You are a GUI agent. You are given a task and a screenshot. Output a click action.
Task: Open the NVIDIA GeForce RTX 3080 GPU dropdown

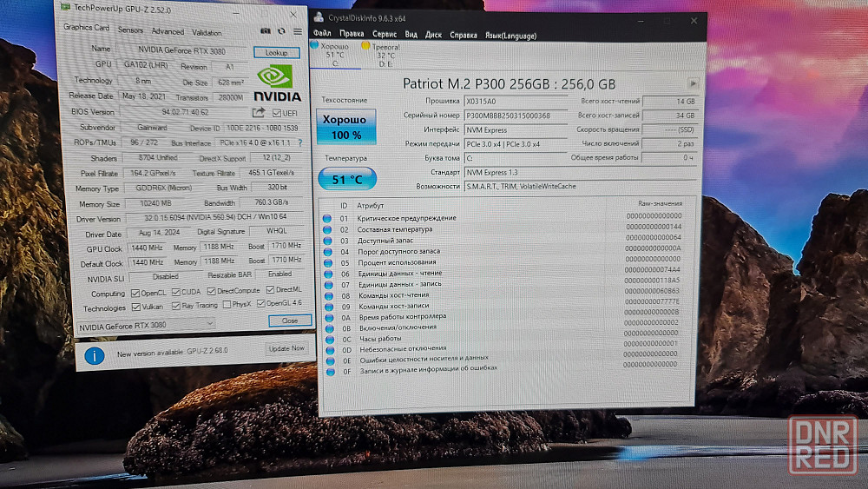pos(146,326)
